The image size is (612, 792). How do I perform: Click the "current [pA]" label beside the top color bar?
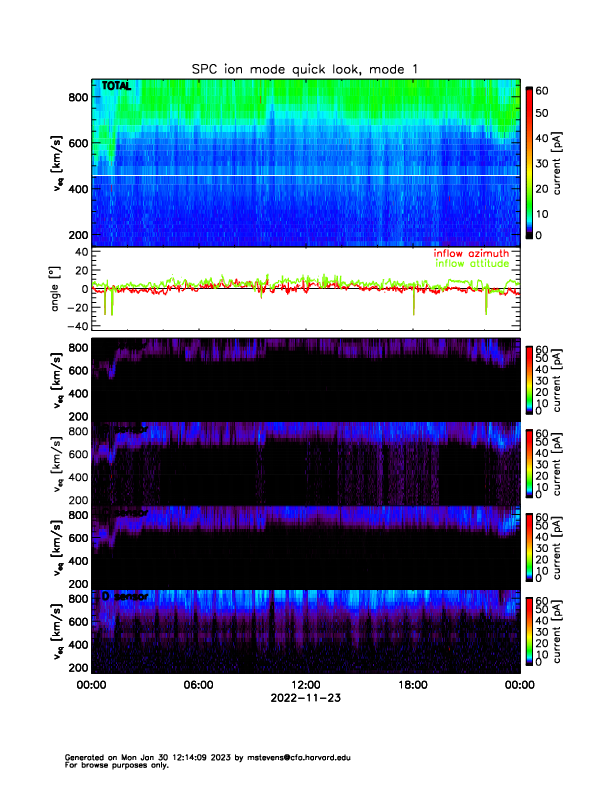(574, 162)
